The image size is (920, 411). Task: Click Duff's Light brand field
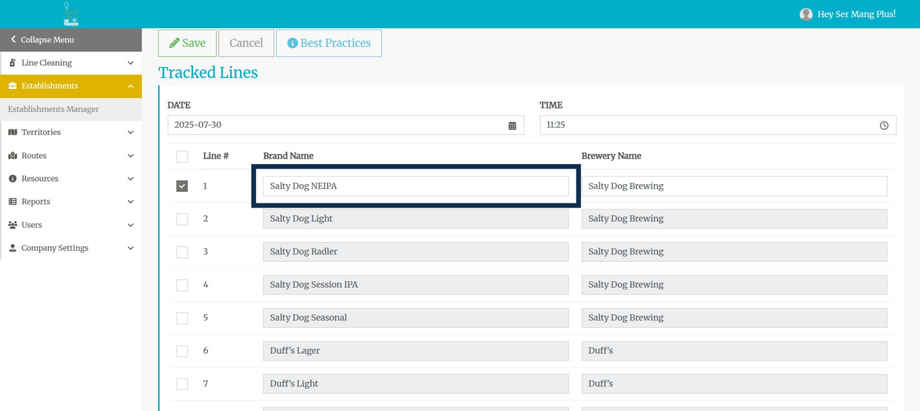(416, 384)
